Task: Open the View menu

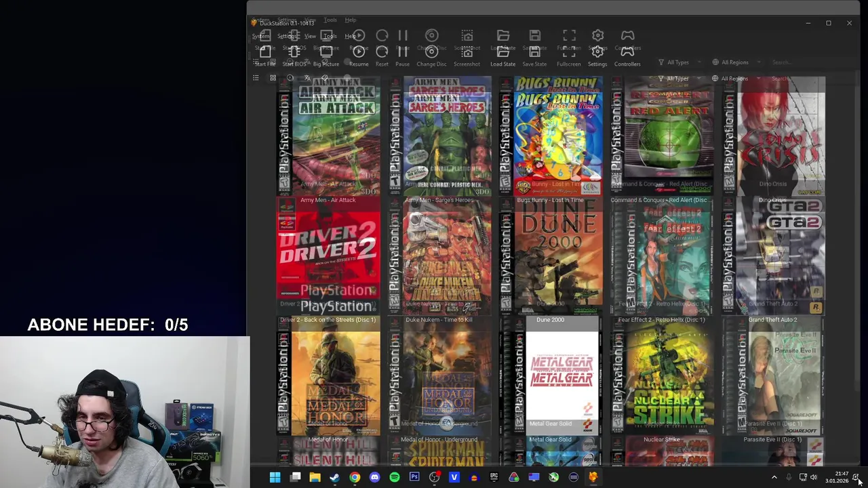Action: pos(310,36)
